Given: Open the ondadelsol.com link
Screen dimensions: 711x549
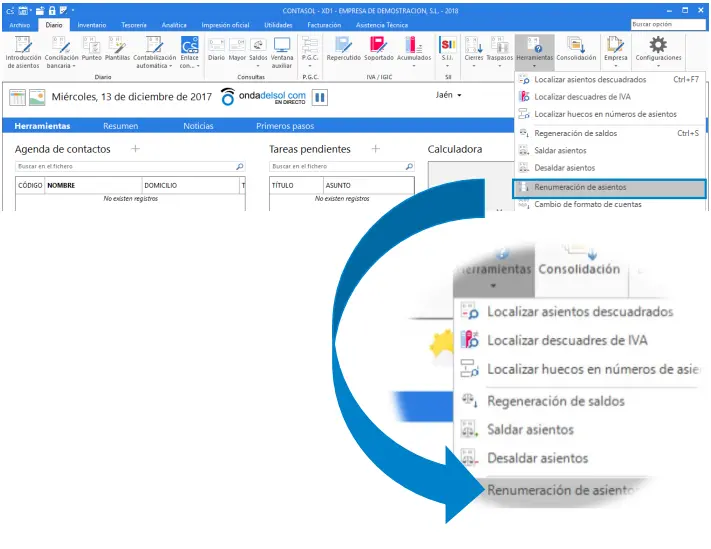Looking at the screenshot, I should point(272,96).
